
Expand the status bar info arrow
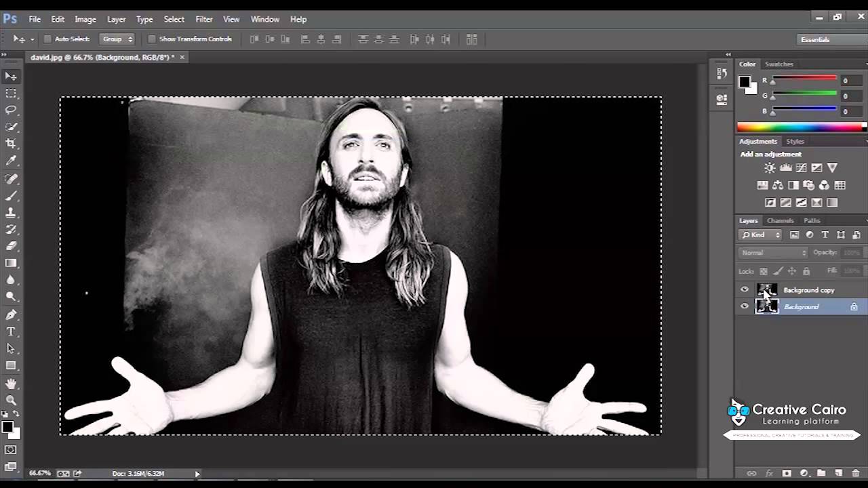pyautogui.click(x=197, y=474)
